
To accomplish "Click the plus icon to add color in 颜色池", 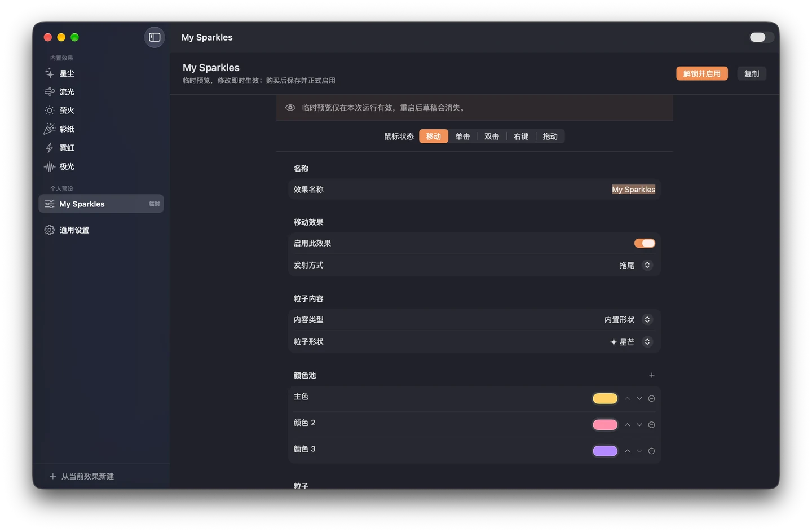I will point(652,375).
